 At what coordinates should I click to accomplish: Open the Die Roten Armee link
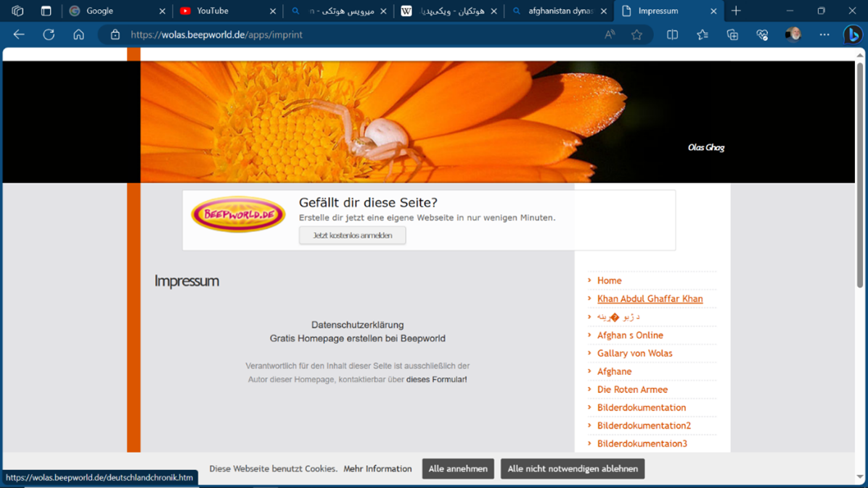[631, 389]
